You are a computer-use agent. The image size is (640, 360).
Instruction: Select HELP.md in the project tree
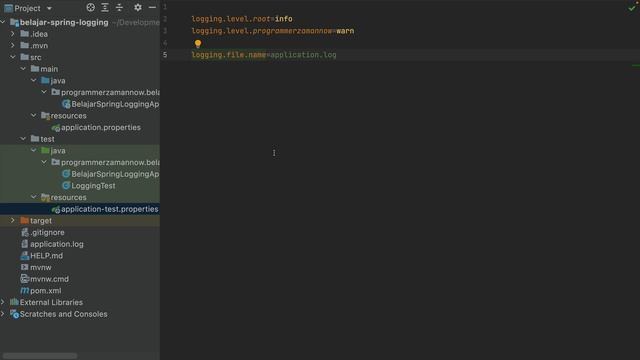point(47,256)
